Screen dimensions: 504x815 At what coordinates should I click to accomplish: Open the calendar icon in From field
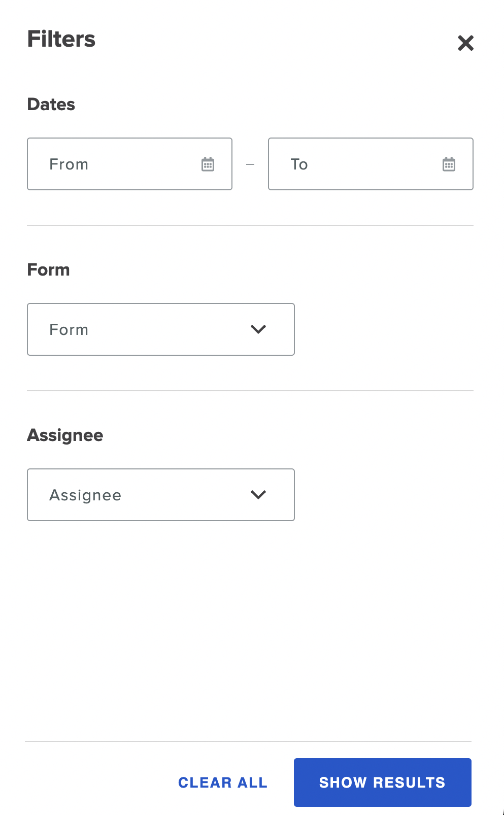(x=208, y=164)
